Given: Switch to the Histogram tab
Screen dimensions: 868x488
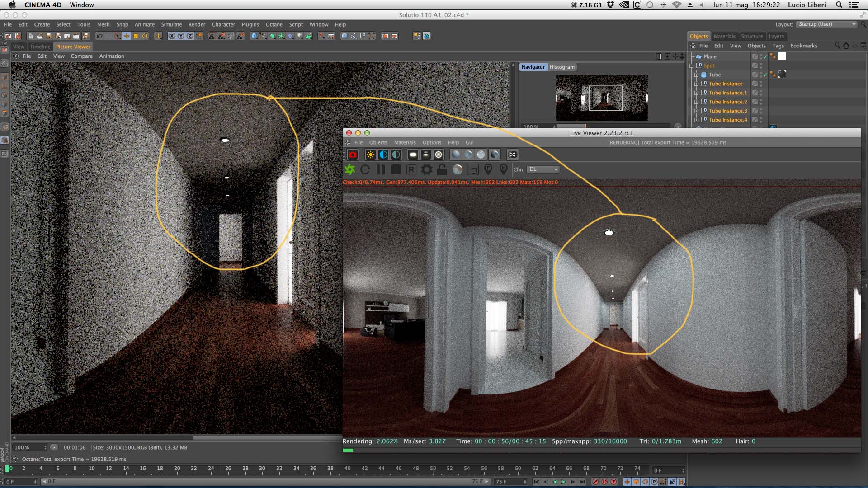Looking at the screenshot, I should click(x=562, y=67).
